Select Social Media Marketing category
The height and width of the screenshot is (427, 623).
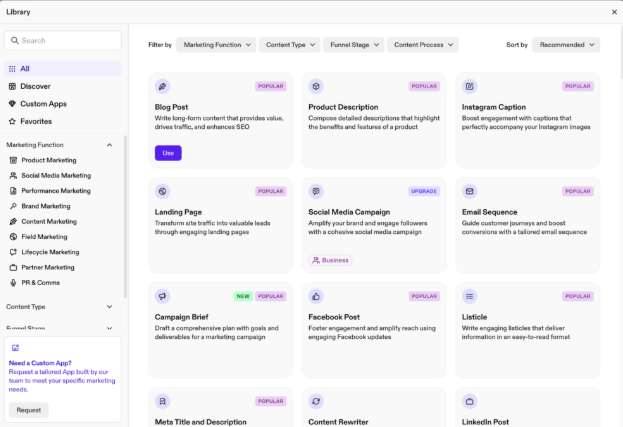pos(56,175)
